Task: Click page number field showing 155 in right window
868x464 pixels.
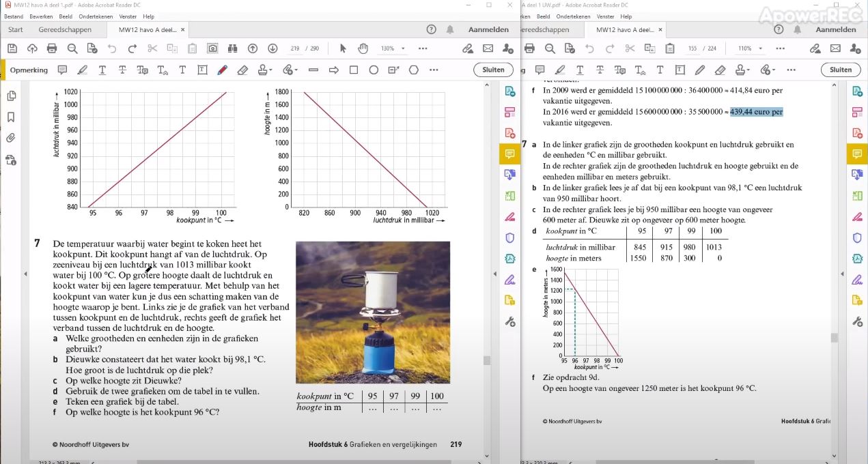Action: (692, 48)
